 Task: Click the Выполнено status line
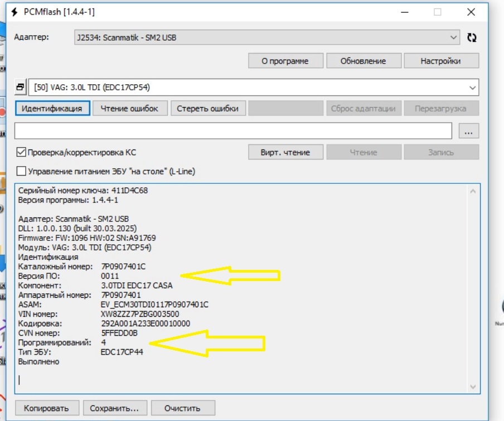point(38,361)
